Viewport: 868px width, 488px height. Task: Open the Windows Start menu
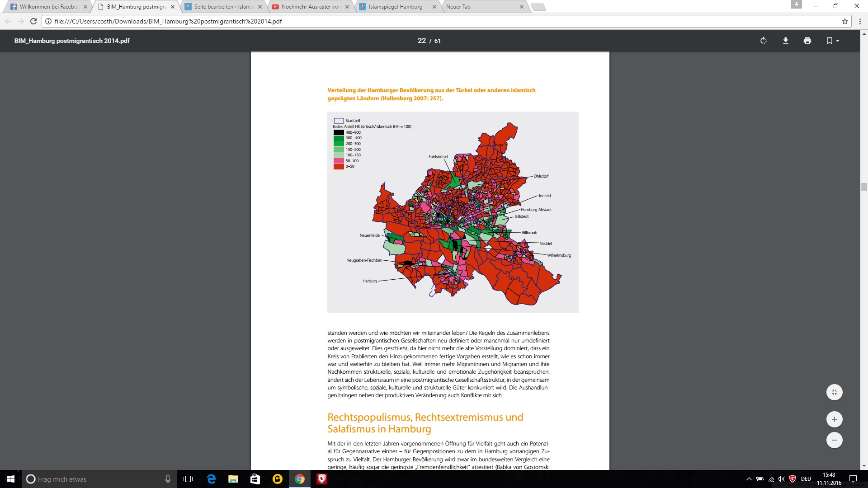[11, 479]
